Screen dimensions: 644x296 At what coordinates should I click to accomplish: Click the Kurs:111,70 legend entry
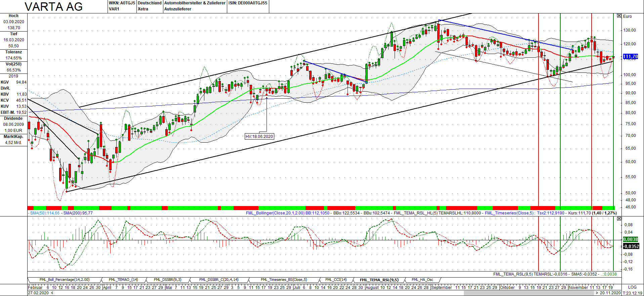pos(579,213)
